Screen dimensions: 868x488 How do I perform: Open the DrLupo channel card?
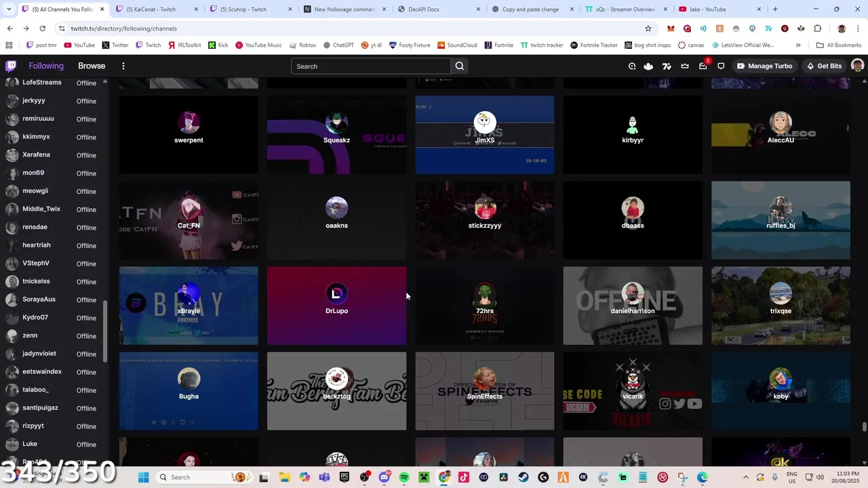point(336,306)
